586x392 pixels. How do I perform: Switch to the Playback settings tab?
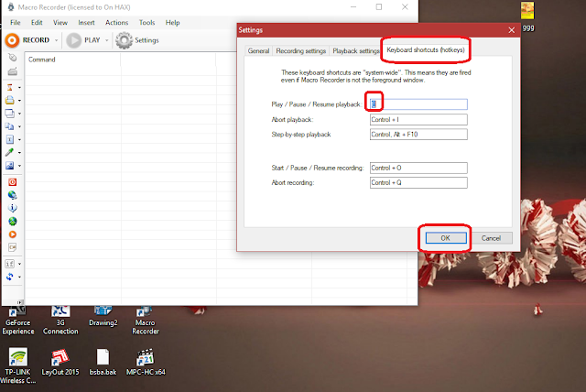click(355, 50)
